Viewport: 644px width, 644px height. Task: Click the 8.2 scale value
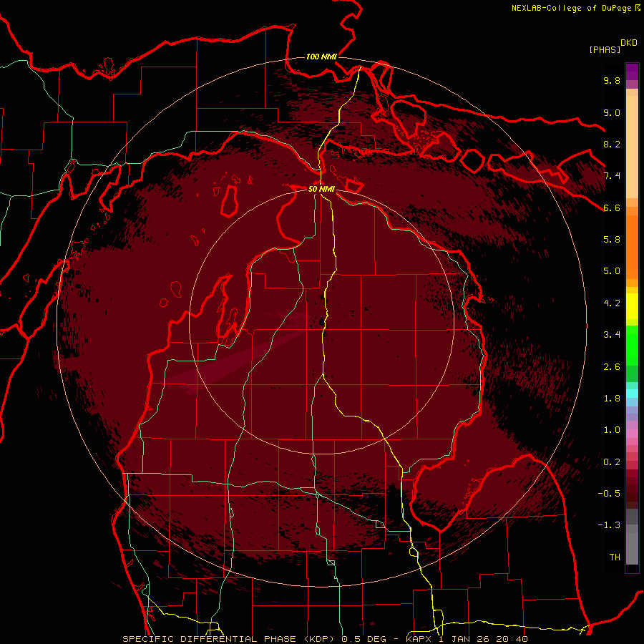point(612,144)
